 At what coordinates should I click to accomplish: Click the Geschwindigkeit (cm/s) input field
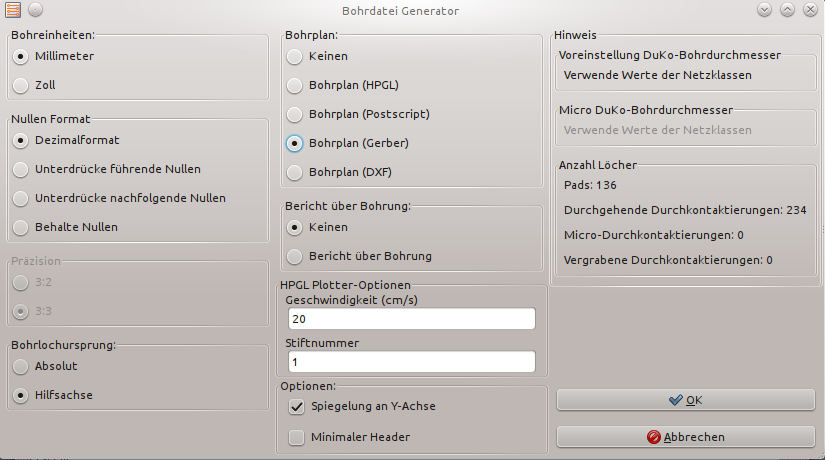pyautogui.click(x=411, y=319)
